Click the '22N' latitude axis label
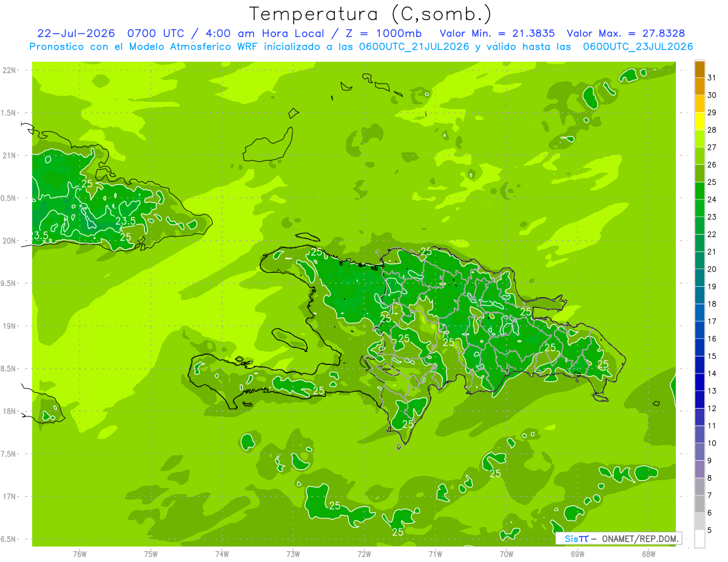 coord(9,70)
